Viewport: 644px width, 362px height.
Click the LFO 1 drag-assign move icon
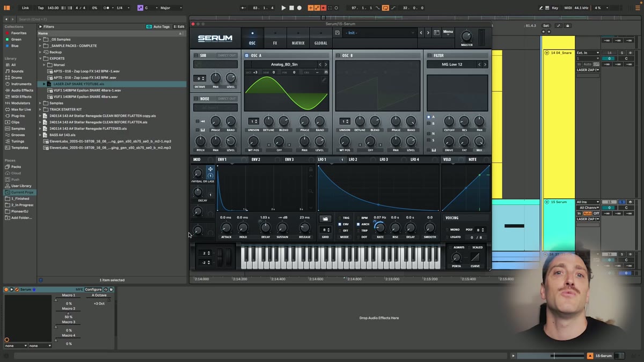tap(210, 169)
